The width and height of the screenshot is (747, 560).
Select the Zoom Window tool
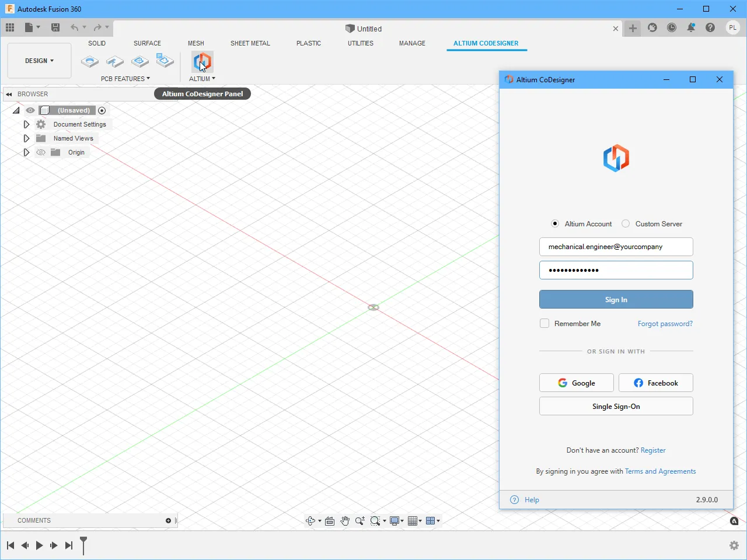(x=375, y=521)
